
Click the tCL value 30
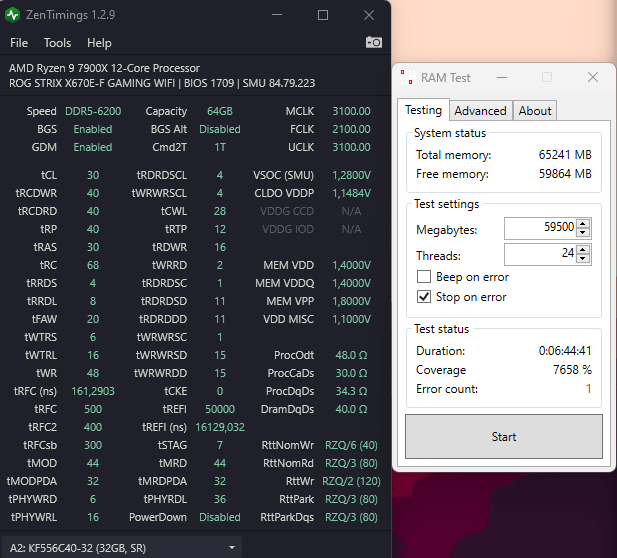(x=93, y=175)
